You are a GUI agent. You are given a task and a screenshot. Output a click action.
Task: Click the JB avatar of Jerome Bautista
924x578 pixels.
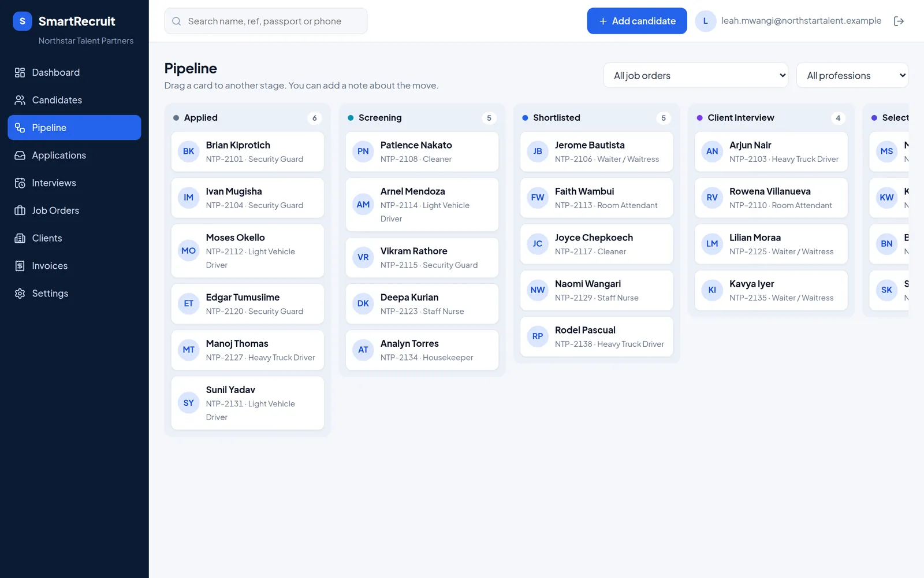538,151
